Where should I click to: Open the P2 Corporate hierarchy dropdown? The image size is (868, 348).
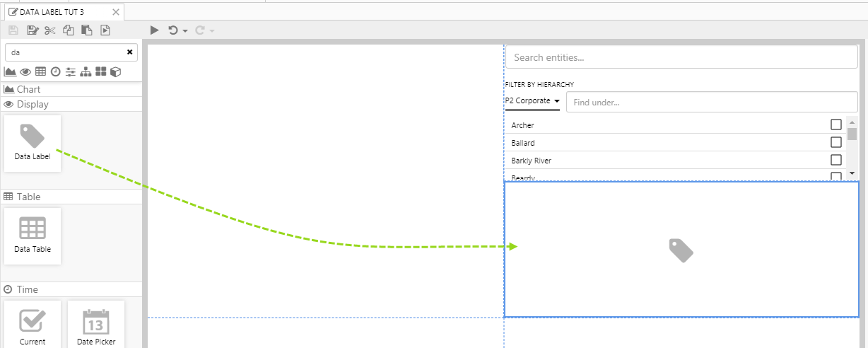pos(532,101)
